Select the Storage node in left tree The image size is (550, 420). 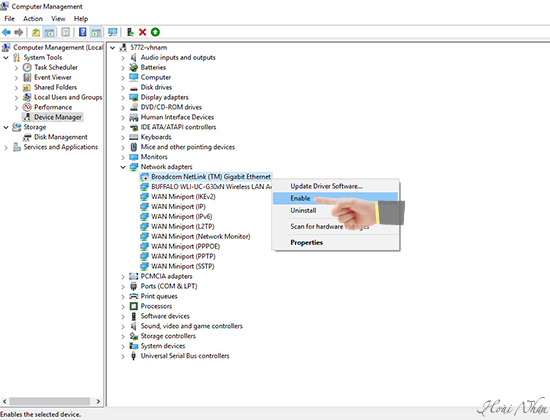35,127
